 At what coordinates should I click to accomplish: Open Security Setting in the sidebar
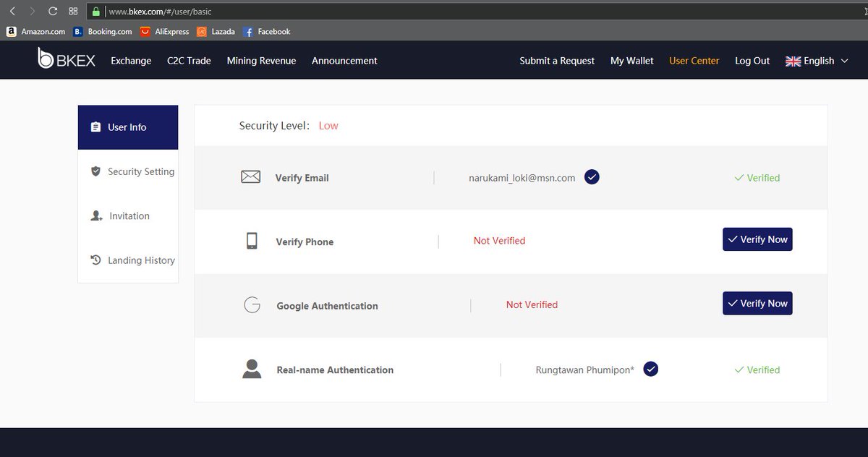[128, 171]
